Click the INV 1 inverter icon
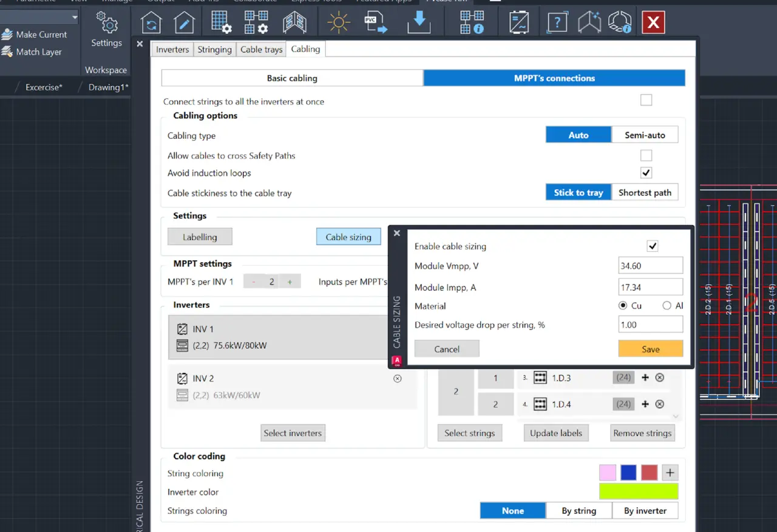 pos(182,329)
